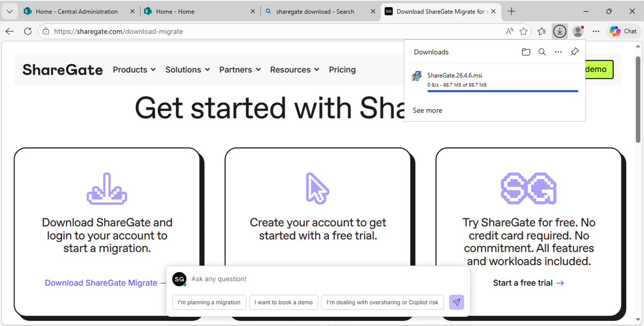
Task: View site information lock icon
Action: point(46,31)
